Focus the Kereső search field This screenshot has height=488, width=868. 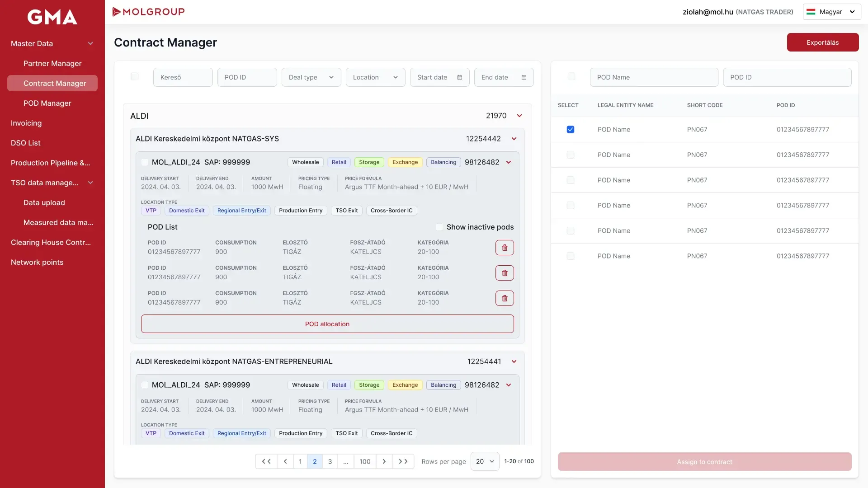183,77
